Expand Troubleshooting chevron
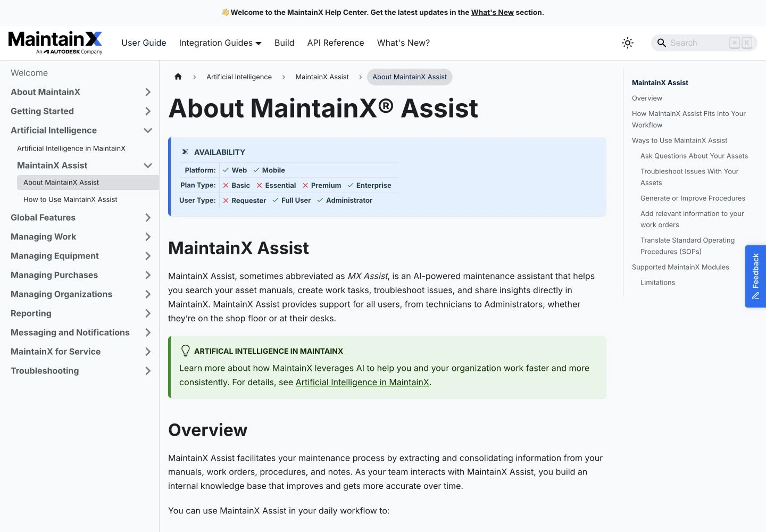766x532 pixels. point(148,371)
